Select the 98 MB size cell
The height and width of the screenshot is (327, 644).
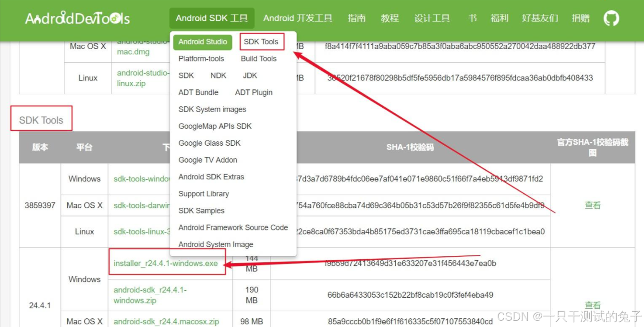[252, 321]
